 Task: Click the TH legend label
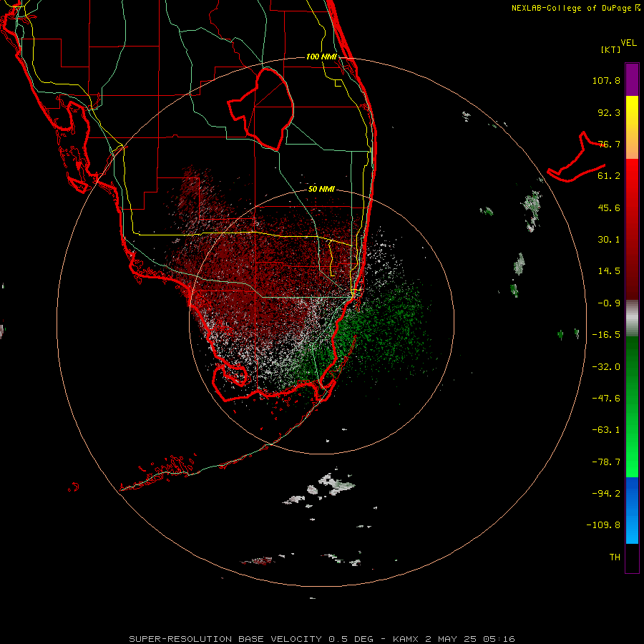(x=615, y=557)
